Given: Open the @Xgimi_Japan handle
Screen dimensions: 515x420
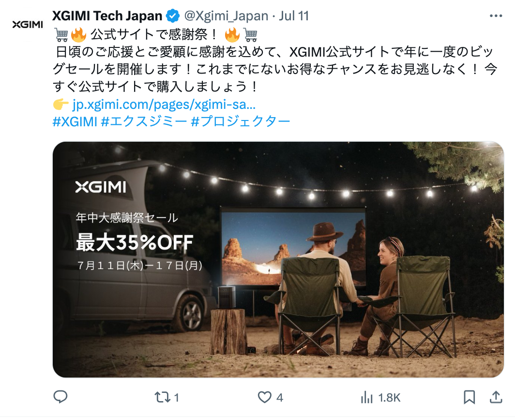Looking at the screenshot, I should coord(226,16).
